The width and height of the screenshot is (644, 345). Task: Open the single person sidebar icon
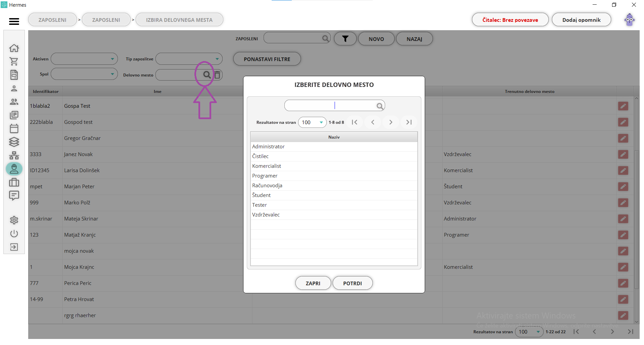pyautogui.click(x=14, y=88)
